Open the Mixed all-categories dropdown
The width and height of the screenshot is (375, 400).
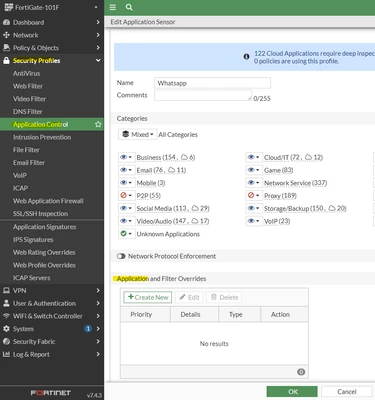coord(137,135)
